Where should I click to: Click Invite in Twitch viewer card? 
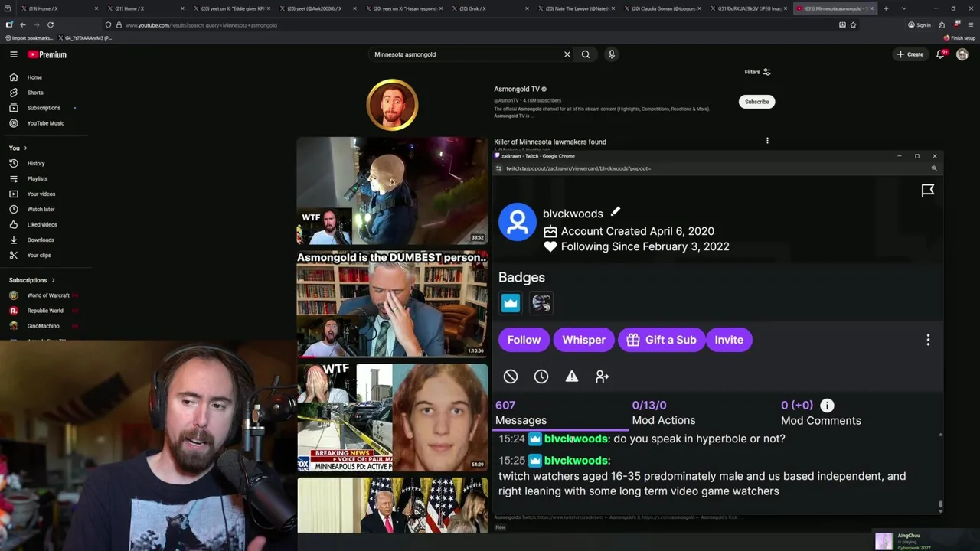point(729,340)
